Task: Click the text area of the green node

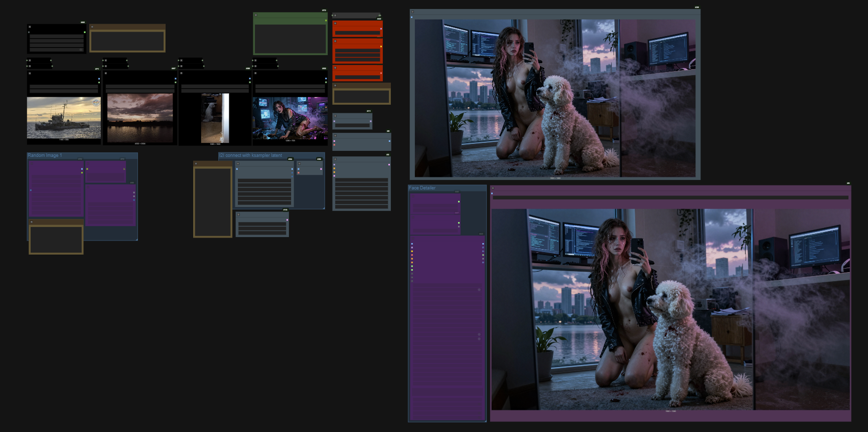Action: click(291, 39)
